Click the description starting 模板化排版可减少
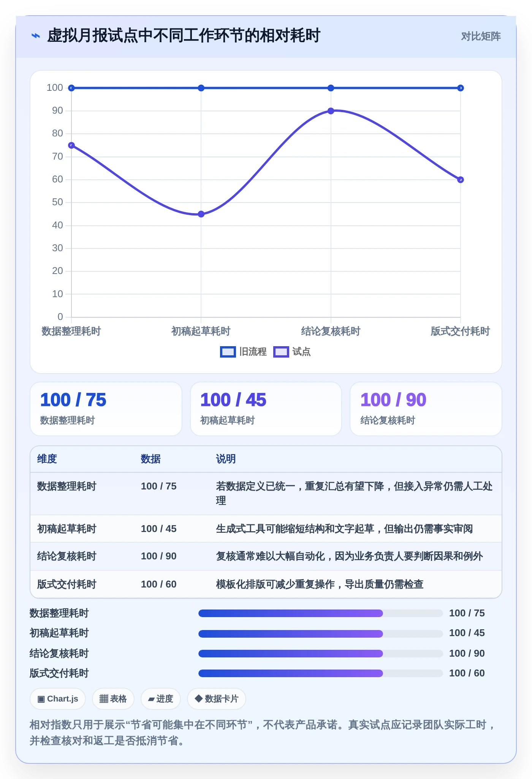Viewport: 532px width, 779px height. (x=320, y=584)
